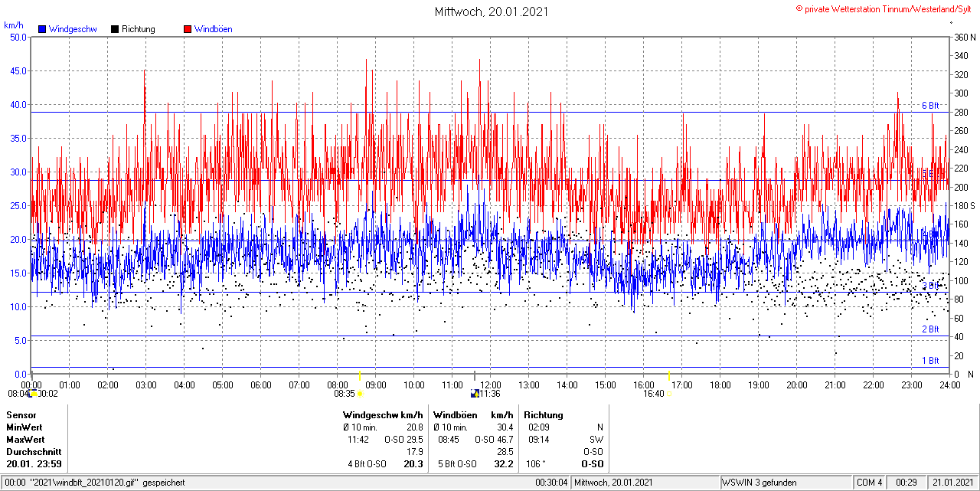Select the Windgeschw legend label
The width and height of the screenshot is (980, 491).
tap(73, 29)
